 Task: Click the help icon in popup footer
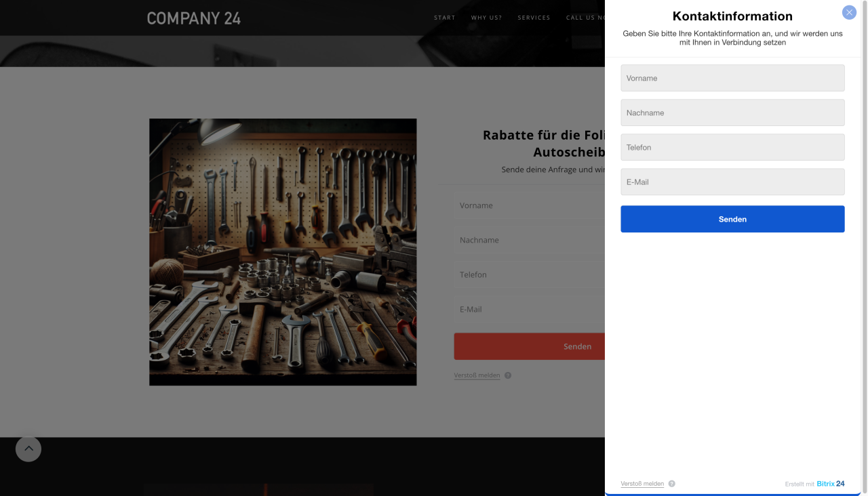(x=672, y=484)
